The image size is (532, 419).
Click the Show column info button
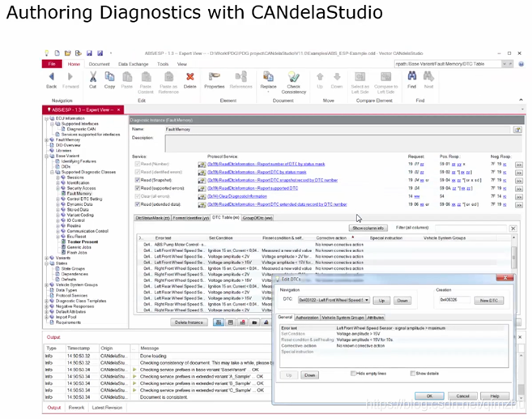coord(368,229)
